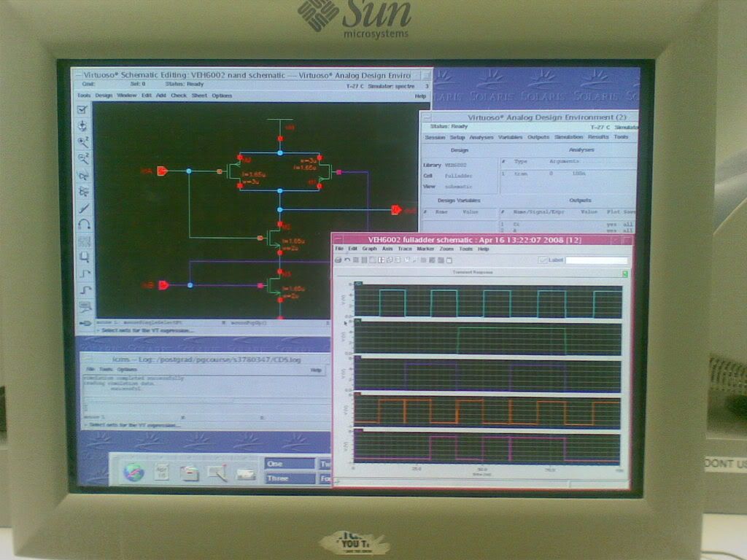
Task: Open the Outputs menu in Analog Design Environment
Action: (538, 137)
